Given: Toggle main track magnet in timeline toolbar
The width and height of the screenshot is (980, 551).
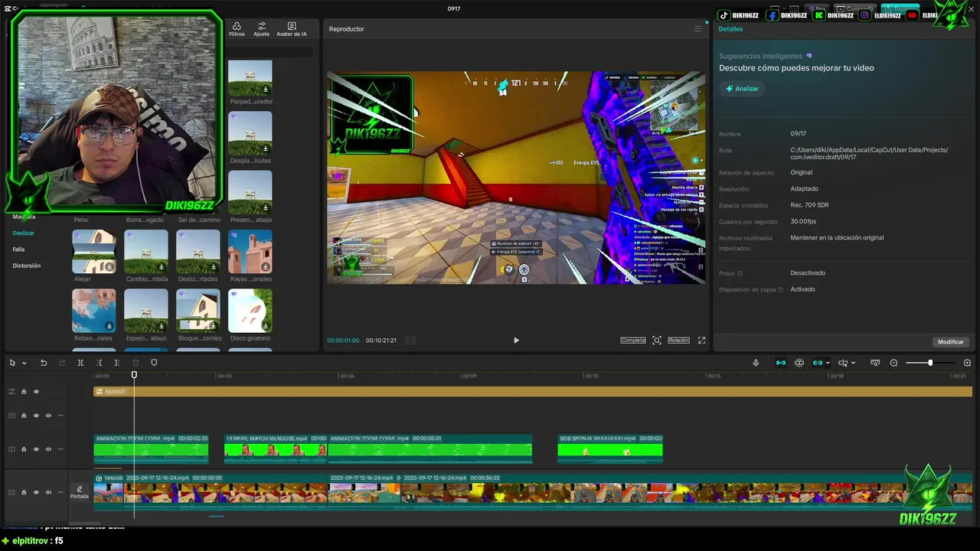Looking at the screenshot, I should (x=781, y=363).
